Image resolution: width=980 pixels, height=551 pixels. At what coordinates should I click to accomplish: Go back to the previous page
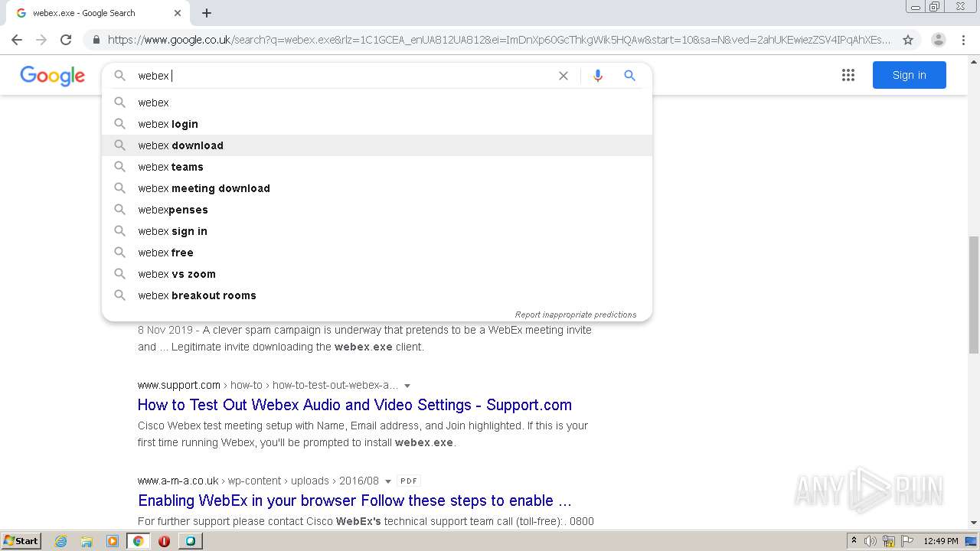(17, 40)
